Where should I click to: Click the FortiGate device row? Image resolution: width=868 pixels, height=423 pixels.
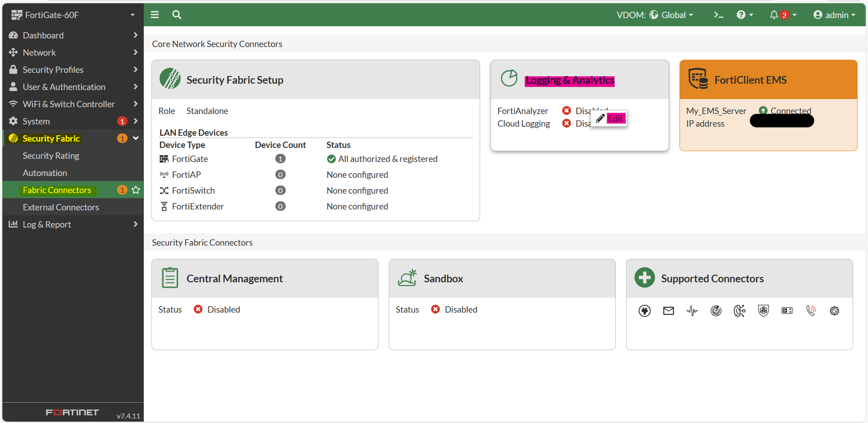pyautogui.click(x=316, y=159)
